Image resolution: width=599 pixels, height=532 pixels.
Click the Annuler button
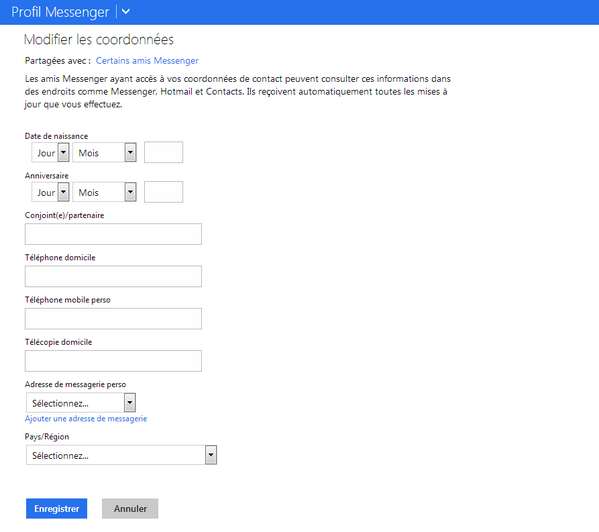130,508
